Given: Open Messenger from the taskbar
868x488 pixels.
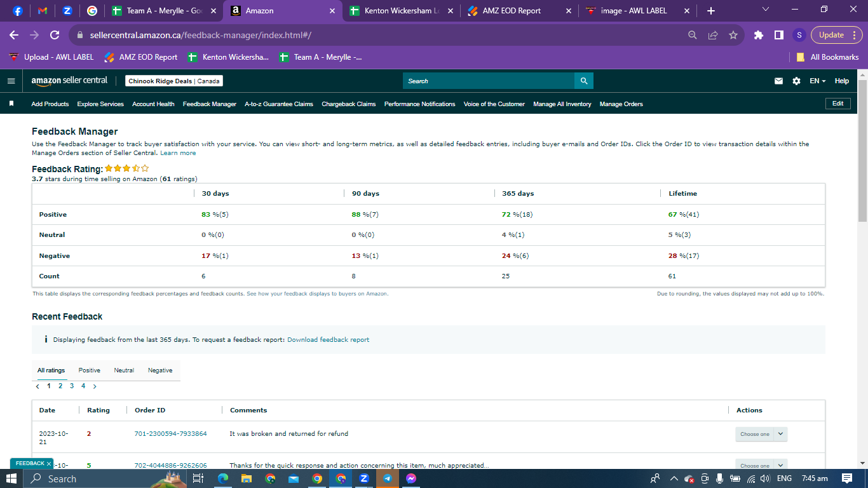Looking at the screenshot, I should click(x=411, y=478).
